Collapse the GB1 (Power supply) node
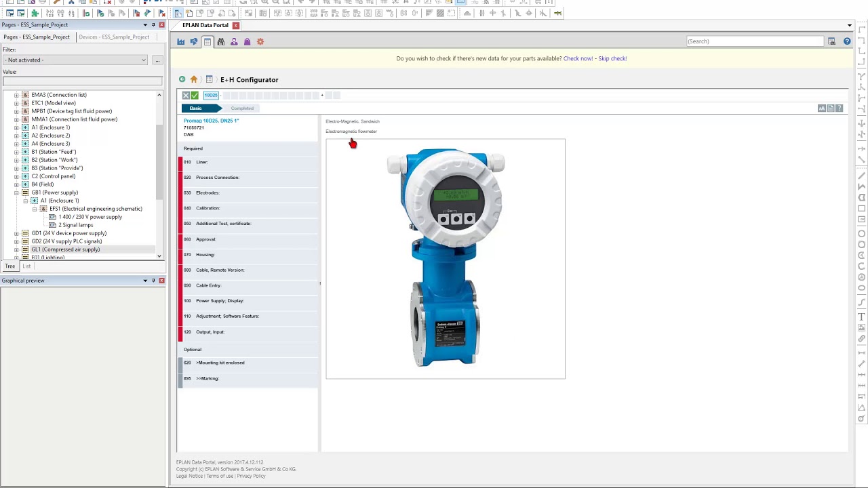This screenshot has height=488, width=868. [x=16, y=192]
